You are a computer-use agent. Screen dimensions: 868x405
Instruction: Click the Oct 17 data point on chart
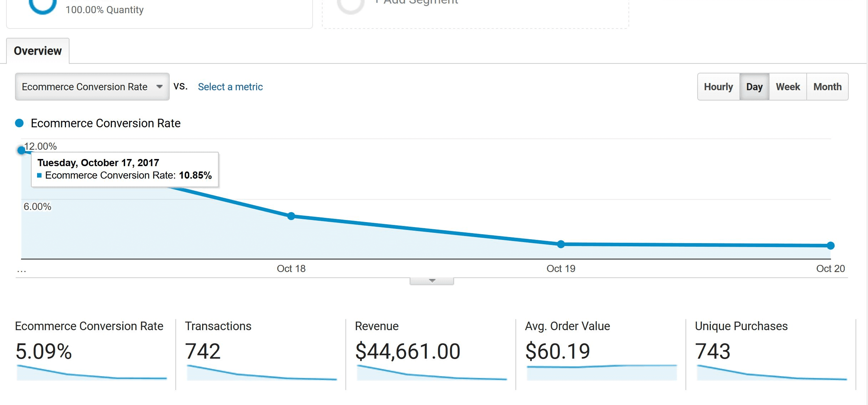click(x=21, y=150)
